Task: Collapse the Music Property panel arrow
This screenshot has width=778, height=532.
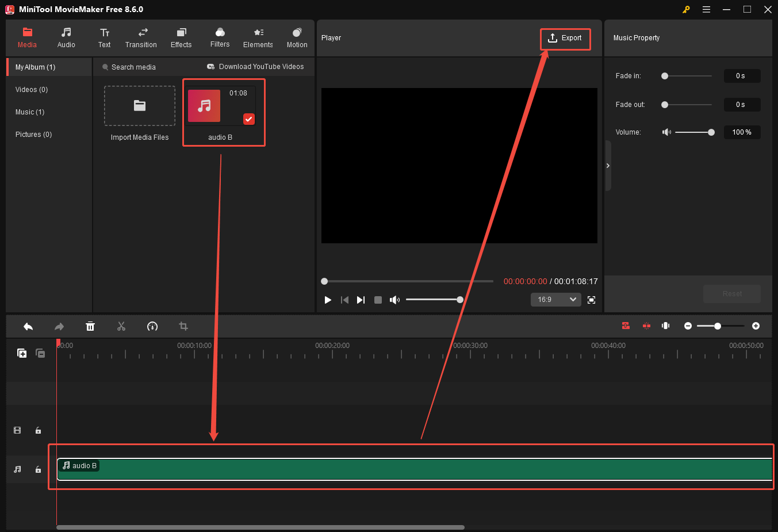Action: point(608,166)
